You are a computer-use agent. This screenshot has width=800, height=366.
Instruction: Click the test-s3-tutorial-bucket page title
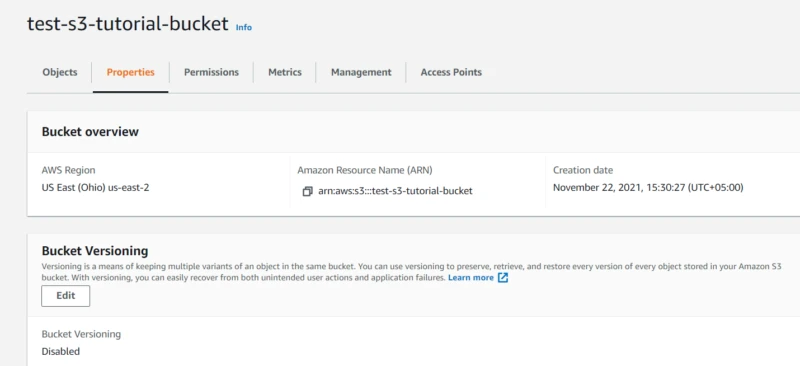(128, 24)
